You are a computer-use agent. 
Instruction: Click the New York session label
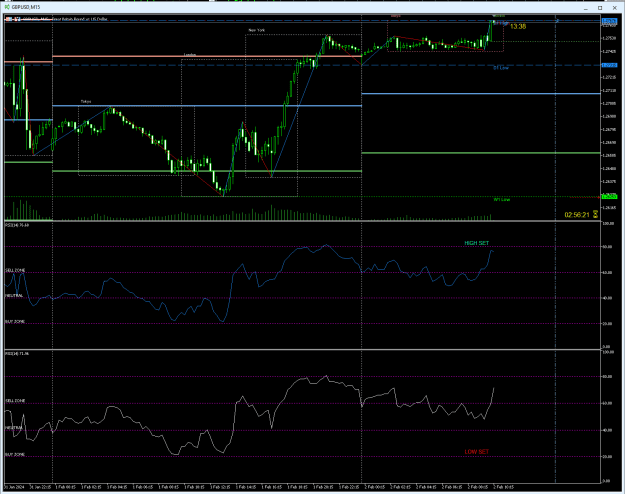tap(256, 30)
